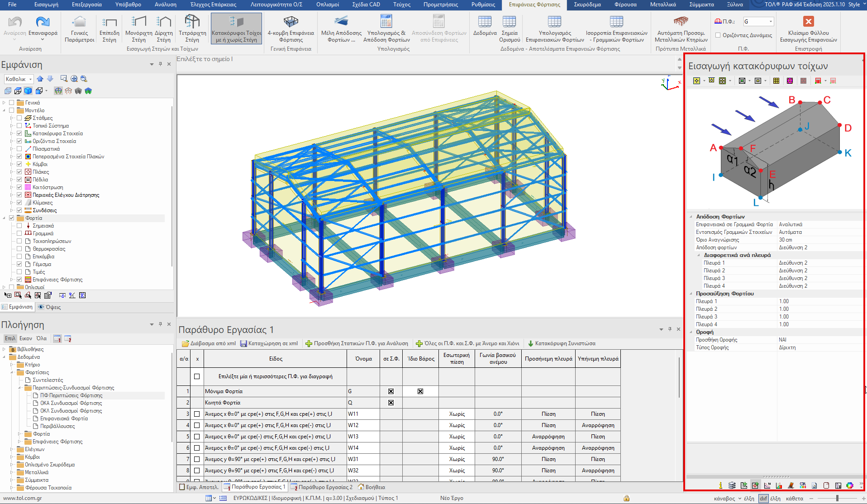Switch to Παράθυρο Εργασίας 2 tab
Viewport: 867px width, 504px height.
(x=321, y=487)
